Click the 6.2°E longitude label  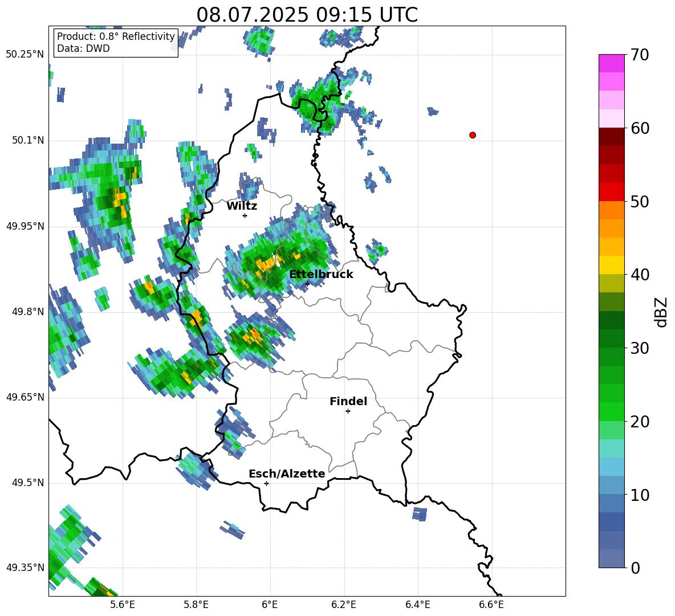pos(344,605)
